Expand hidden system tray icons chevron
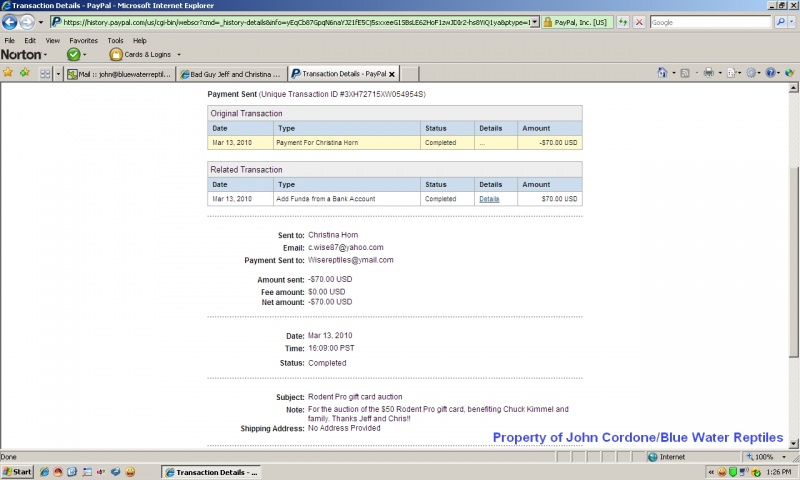Viewport: 800px width, 480px height. (711, 472)
